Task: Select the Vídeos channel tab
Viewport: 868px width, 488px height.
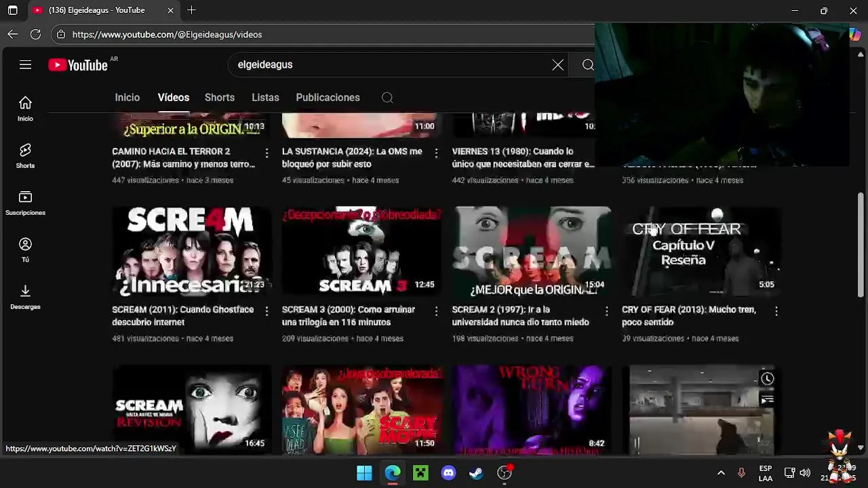Action: [x=174, y=98]
